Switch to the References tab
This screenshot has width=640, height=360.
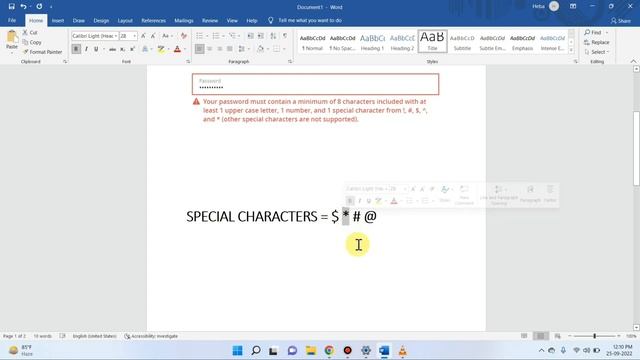click(x=153, y=20)
